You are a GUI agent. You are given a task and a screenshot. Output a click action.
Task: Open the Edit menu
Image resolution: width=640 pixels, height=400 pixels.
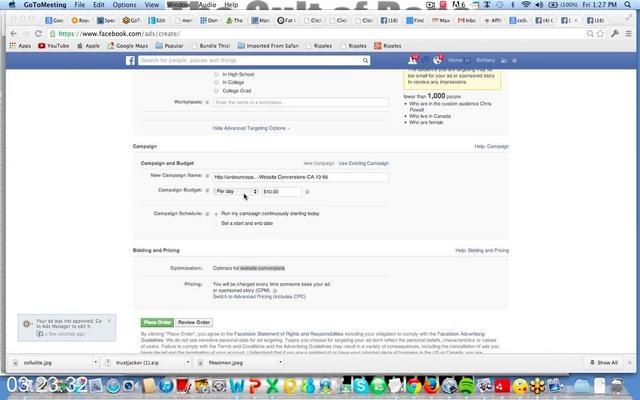point(99,5)
